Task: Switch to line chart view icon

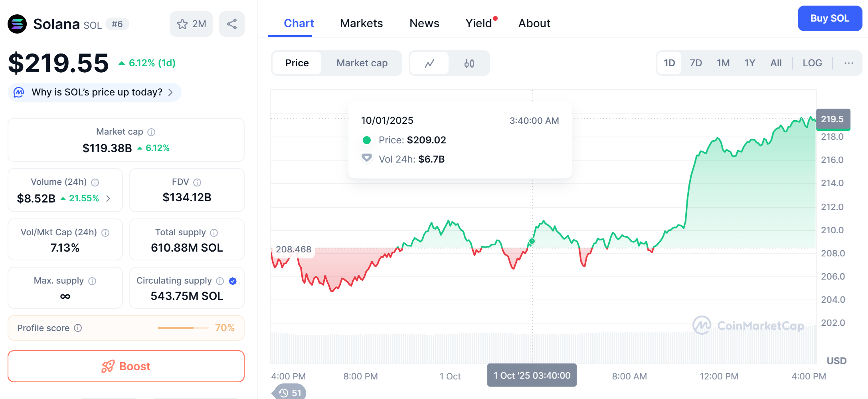Action: click(x=429, y=64)
